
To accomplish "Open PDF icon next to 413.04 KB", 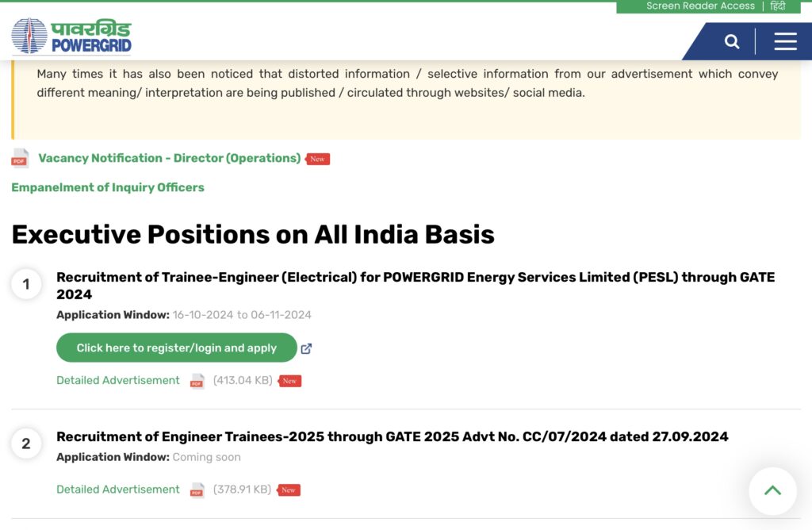I will pos(197,382).
